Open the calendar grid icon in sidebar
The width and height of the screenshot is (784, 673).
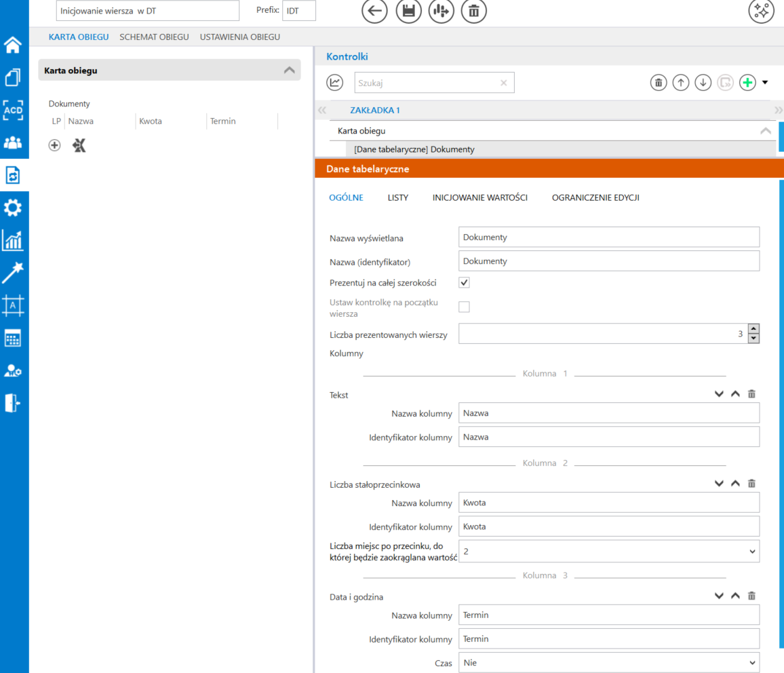[x=13, y=339]
